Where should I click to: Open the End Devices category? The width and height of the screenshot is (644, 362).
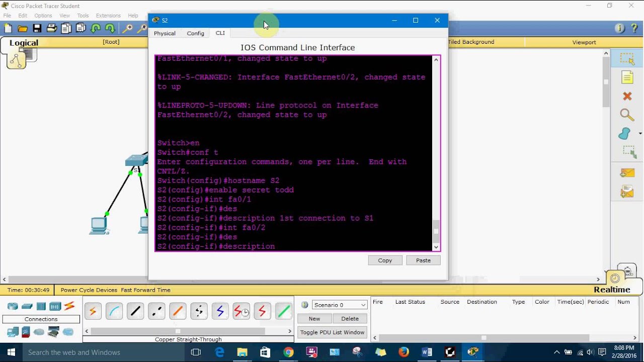(x=13, y=332)
